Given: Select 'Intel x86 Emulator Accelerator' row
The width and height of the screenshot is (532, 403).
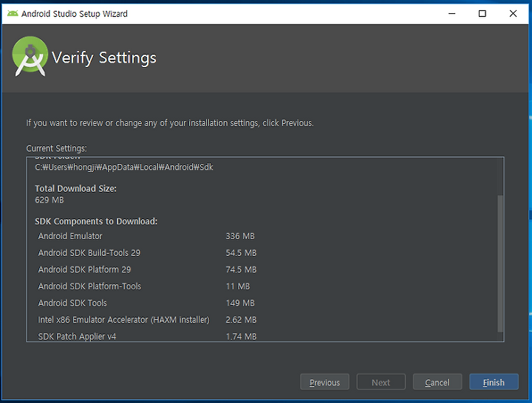Looking at the screenshot, I should pyautogui.click(x=147, y=320).
